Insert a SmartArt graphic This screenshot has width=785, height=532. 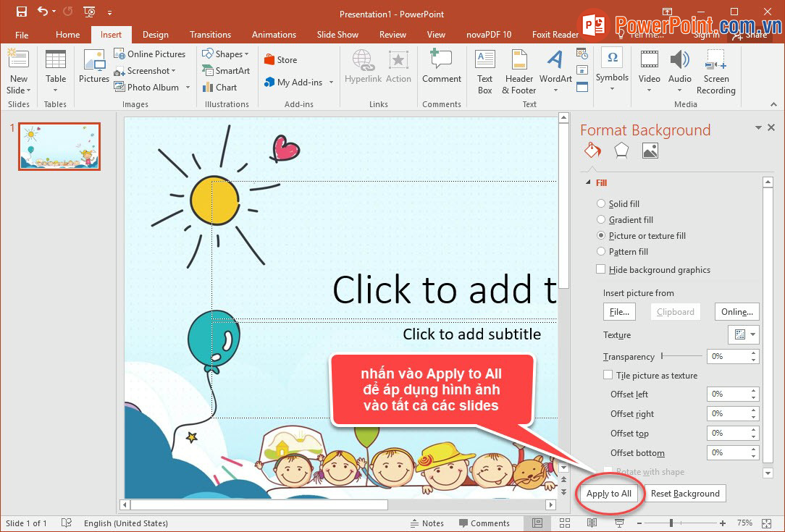225,71
